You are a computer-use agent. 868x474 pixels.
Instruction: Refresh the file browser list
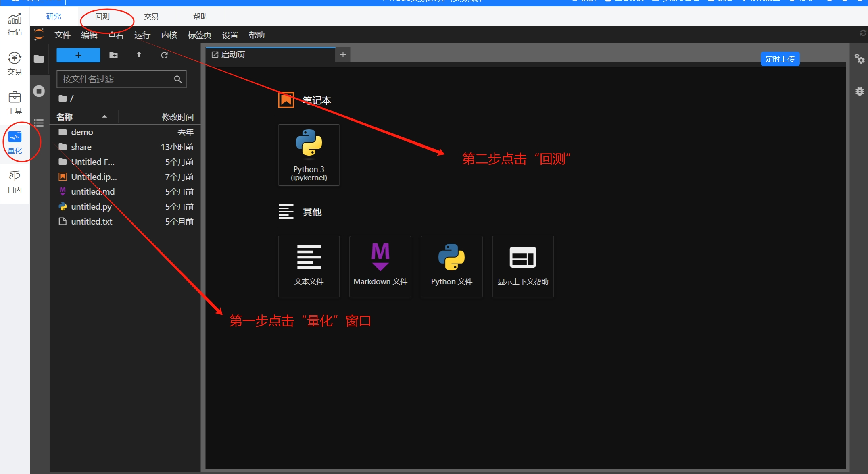(164, 55)
